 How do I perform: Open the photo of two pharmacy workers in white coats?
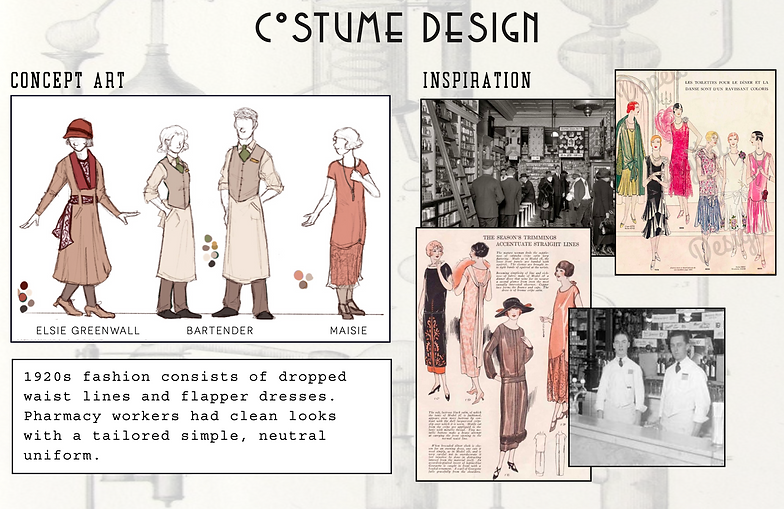(x=646, y=387)
